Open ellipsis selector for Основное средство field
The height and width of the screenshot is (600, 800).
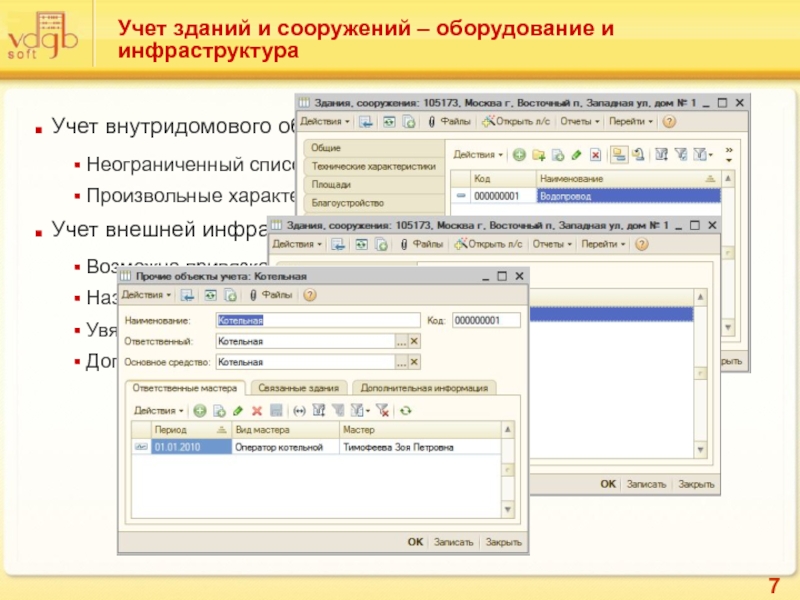401,362
